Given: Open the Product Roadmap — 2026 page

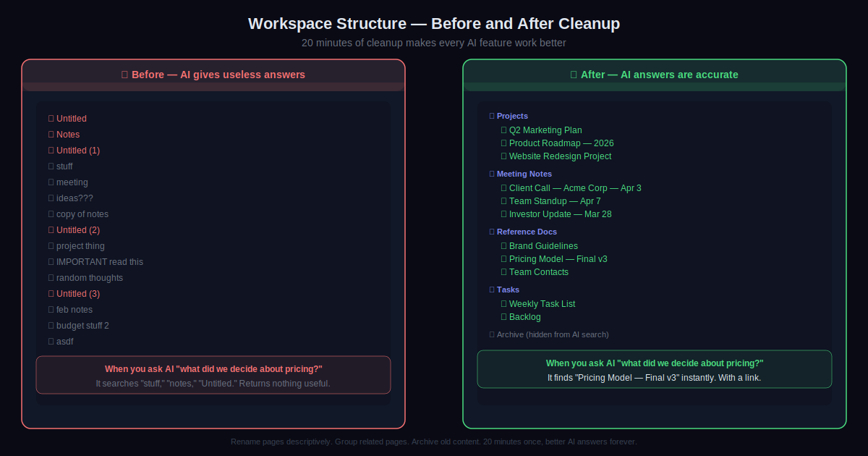Looking at the screenshot, I should point(561,143).
